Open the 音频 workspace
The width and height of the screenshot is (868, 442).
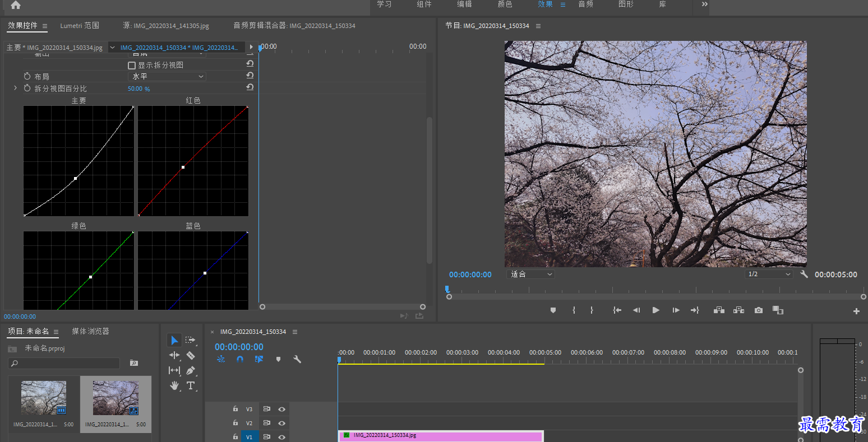click(x=585, y=4)
